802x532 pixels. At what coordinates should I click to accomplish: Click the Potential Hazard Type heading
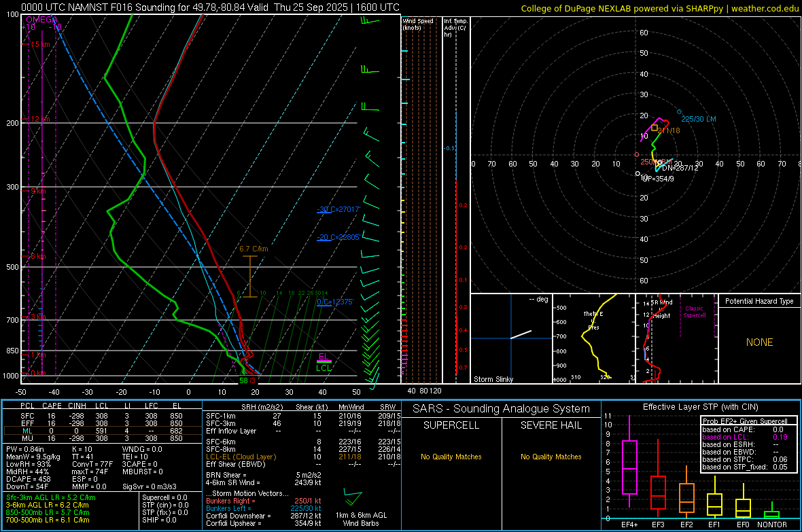759,301
